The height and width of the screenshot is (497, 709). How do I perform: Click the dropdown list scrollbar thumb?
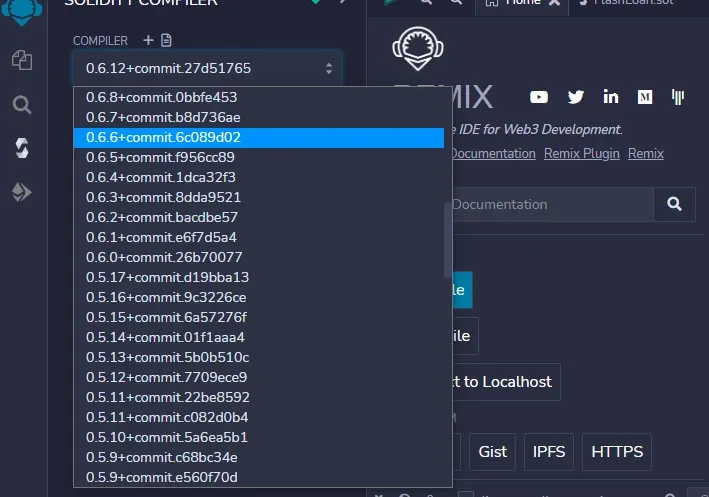click(x=448, y=240)
